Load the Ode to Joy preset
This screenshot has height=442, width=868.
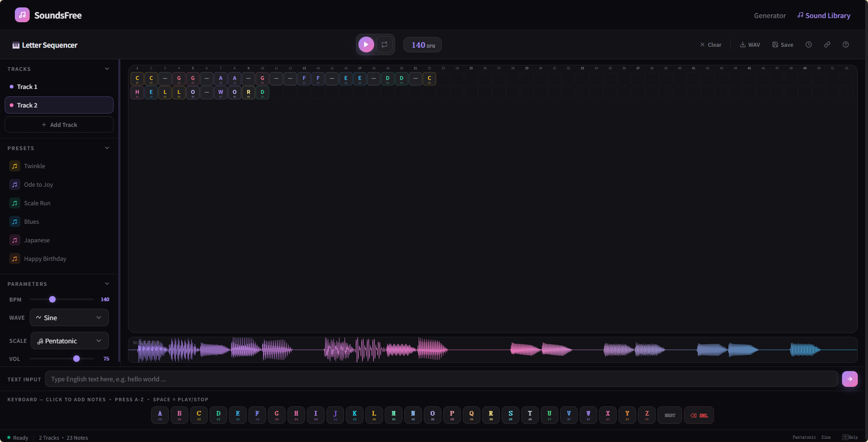(x=59, y=184)
